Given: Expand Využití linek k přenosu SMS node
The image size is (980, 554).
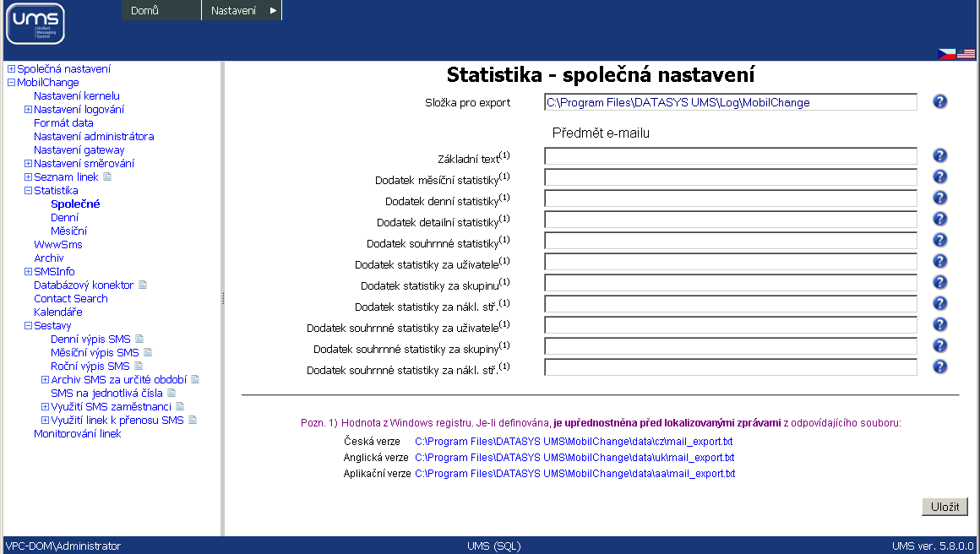Looking at the screenshot, I should pos(45,421).
